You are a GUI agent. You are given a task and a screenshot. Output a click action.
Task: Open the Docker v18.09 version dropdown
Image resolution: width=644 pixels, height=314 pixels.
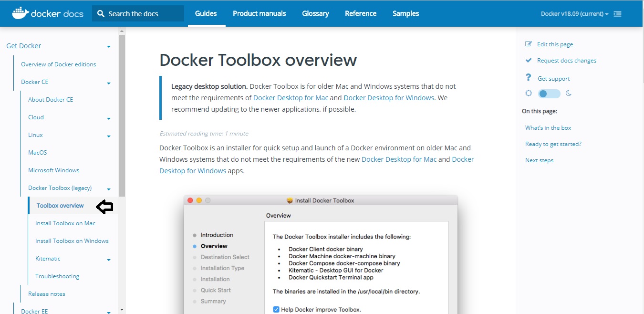point(574,14)
